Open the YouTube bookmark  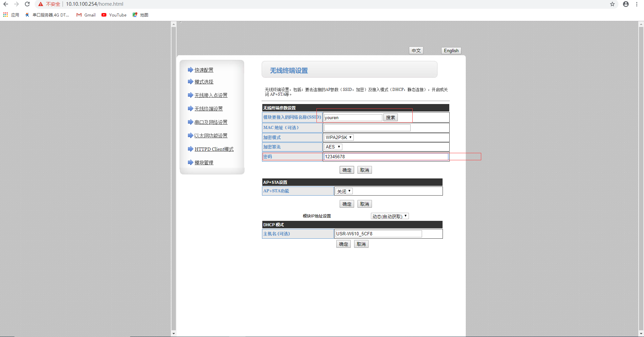pyautogui.click(x=114, y=15)
